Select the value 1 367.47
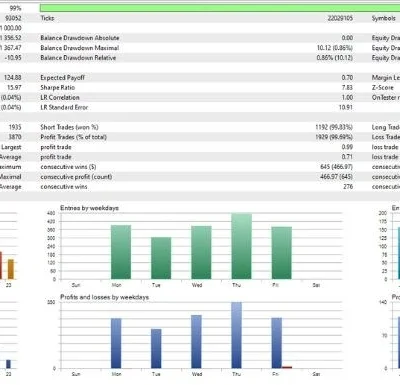Image resolution: width=400 pixels, height=385 pixels. click(11, 48)
